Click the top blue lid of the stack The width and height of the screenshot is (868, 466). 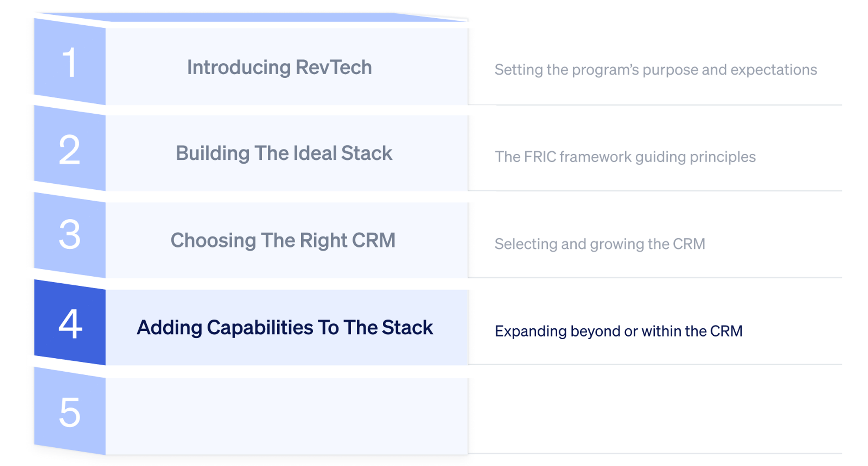tap(252, 17)
